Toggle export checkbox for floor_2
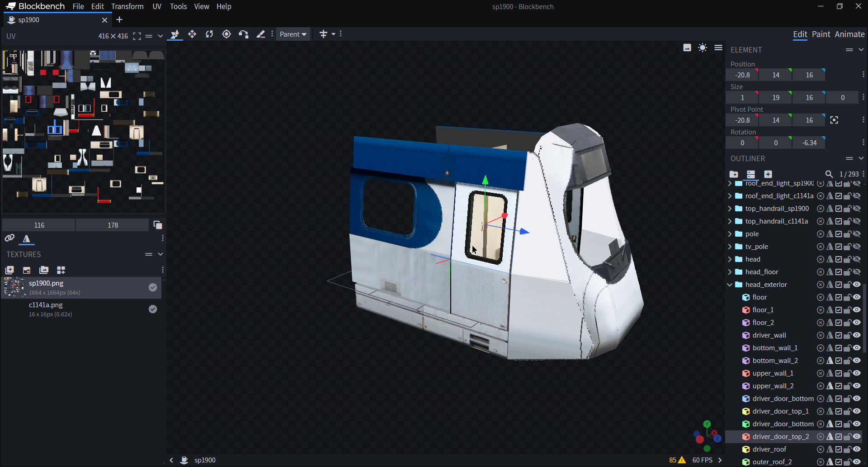868x467 pixels. coord(839,323)
